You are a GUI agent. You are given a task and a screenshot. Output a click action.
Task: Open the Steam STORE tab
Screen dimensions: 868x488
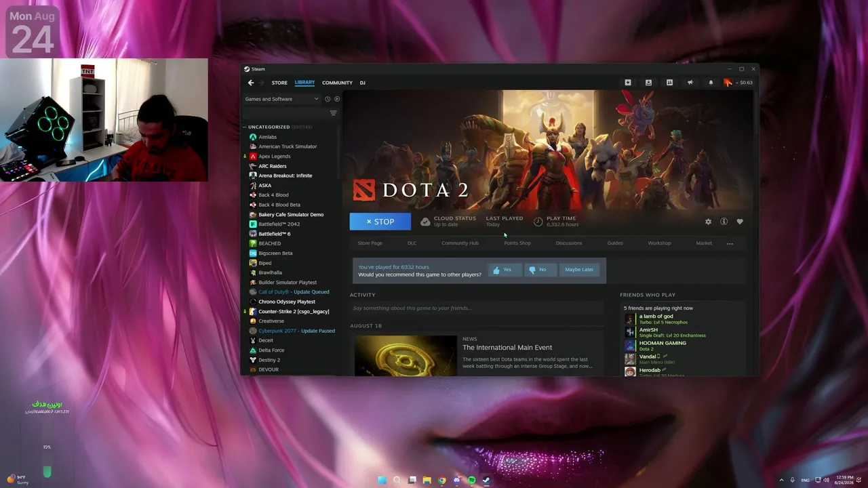coord(279,83)
